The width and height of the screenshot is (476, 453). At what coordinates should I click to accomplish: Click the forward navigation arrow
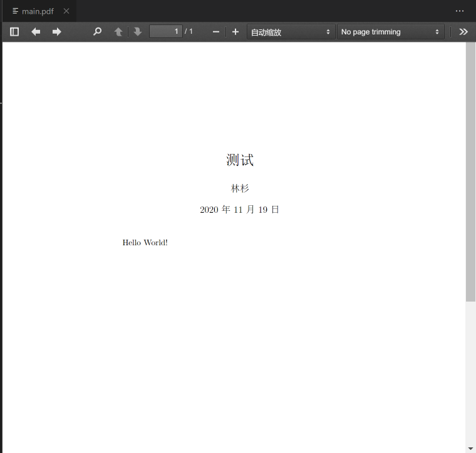coord(57,32)
